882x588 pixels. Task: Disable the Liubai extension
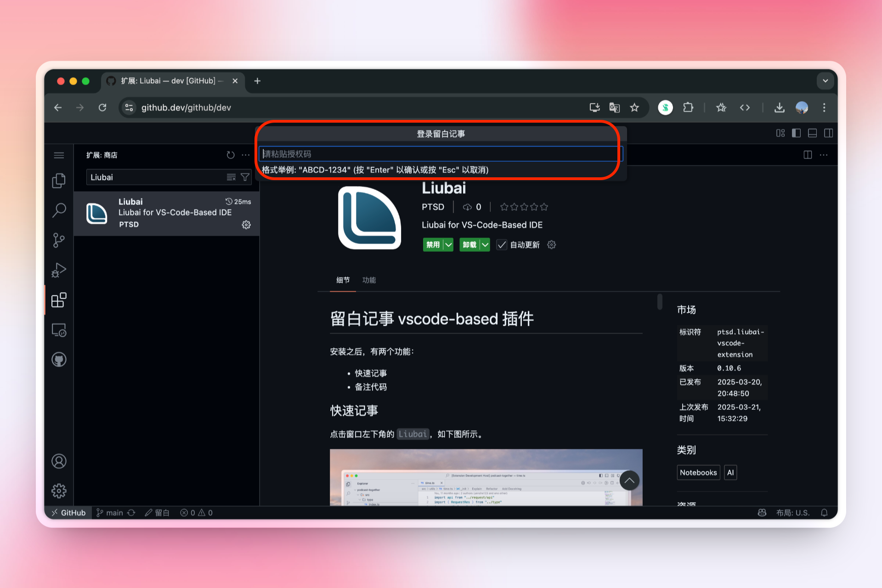pos(433,245)
